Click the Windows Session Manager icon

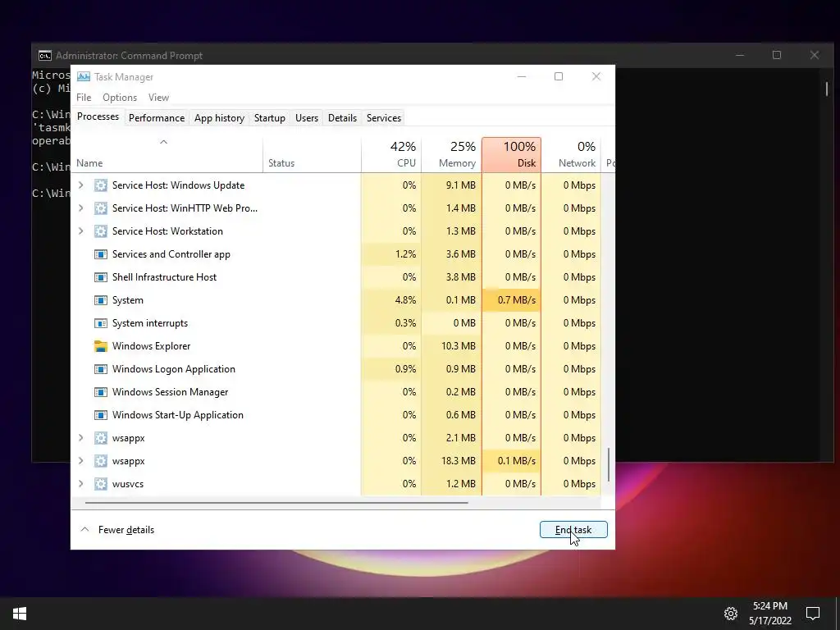click(101, 392)
